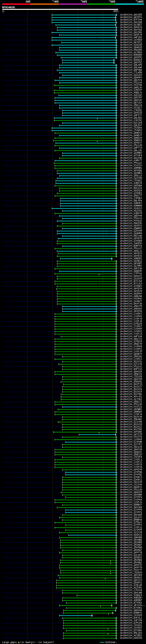Open hit UniRef100_A2IBG7
This screenshot has width=146, height=644.
click(131, 25)
